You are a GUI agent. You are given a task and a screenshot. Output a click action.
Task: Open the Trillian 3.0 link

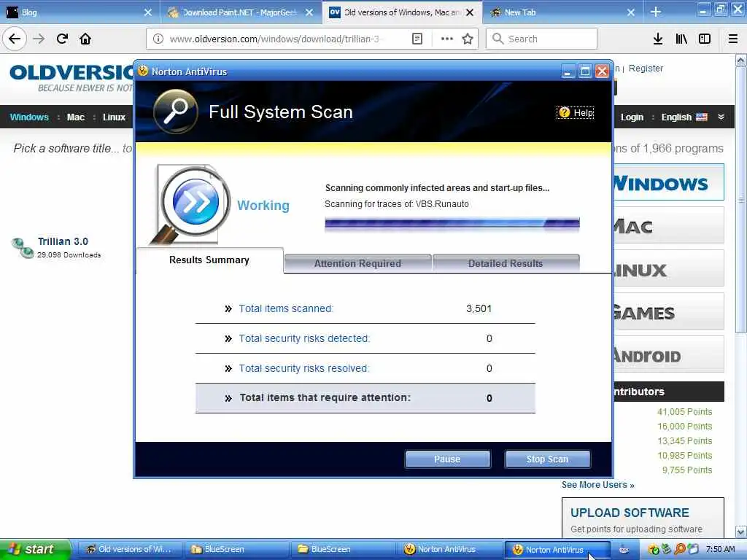tap(63, 241)
